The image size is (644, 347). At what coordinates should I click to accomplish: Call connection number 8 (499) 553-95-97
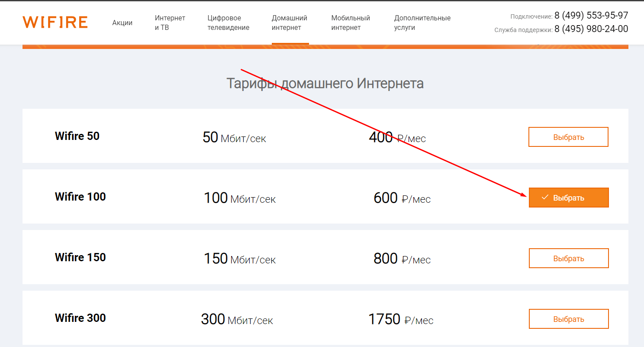pos(591,16)
